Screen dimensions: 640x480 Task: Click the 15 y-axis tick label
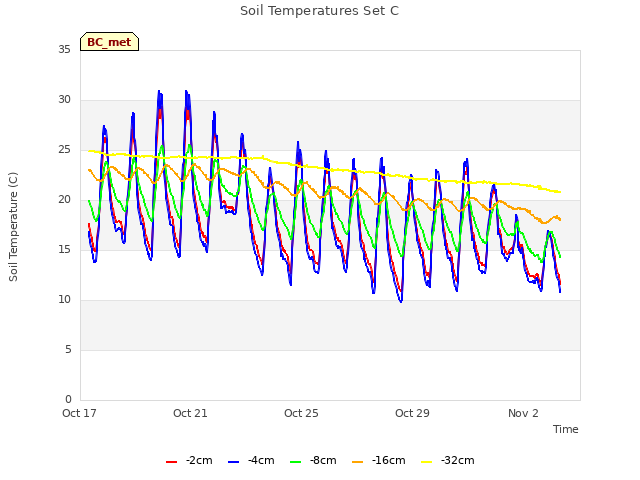(64, 249)
